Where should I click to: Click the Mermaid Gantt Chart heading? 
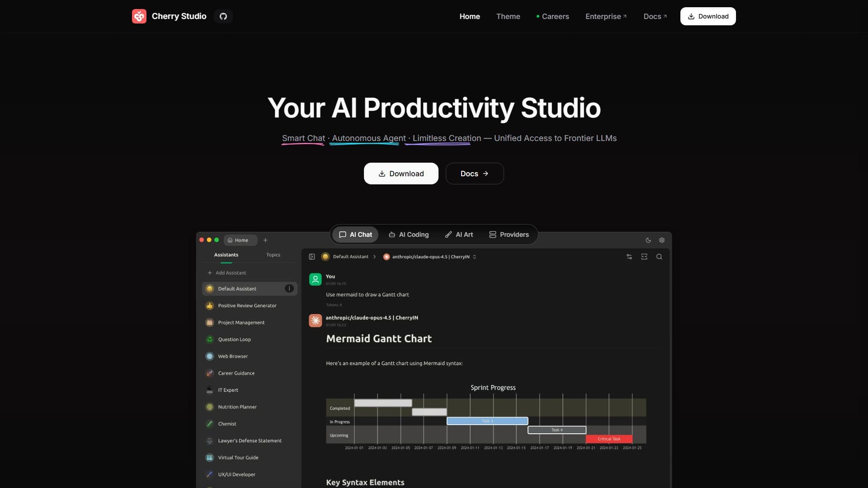[x=379, y=339]
